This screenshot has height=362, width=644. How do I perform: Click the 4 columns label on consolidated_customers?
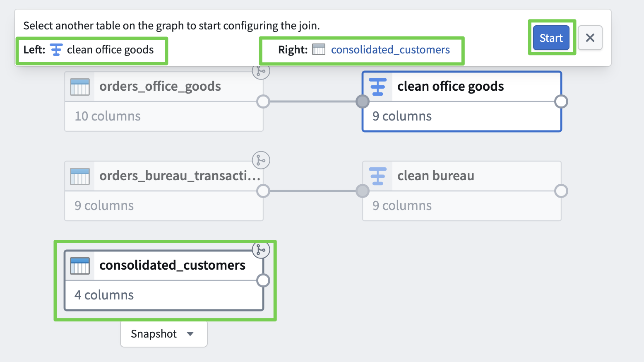[x=104, y=295]
